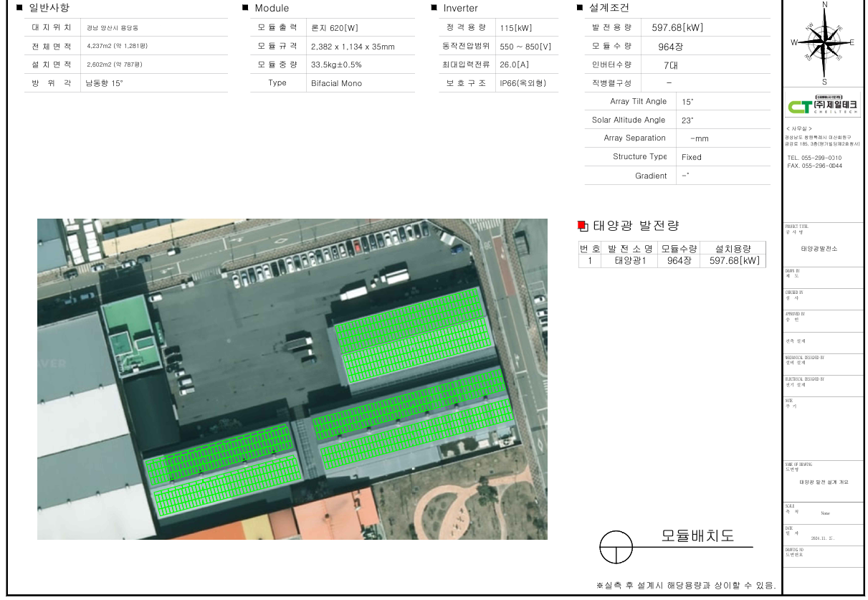This screenshot has width=868, height=600.
Task: Select the 남동향 15° azimuth value
Action: [105, 83]
